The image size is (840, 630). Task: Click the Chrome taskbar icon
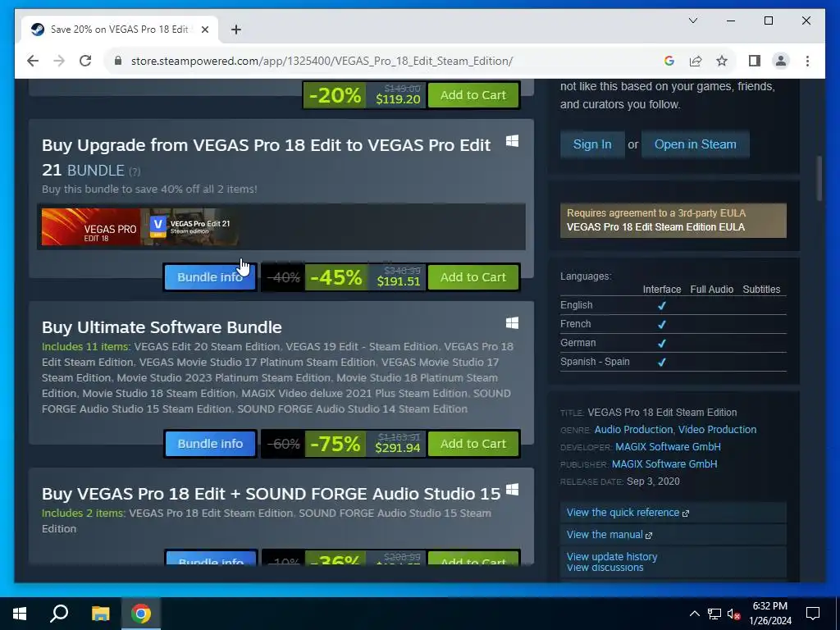tap(141, 614)
